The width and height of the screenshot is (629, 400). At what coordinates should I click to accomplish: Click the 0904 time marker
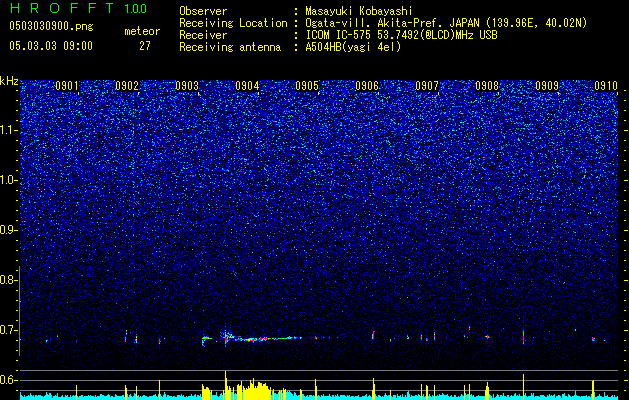coord(247,86)
